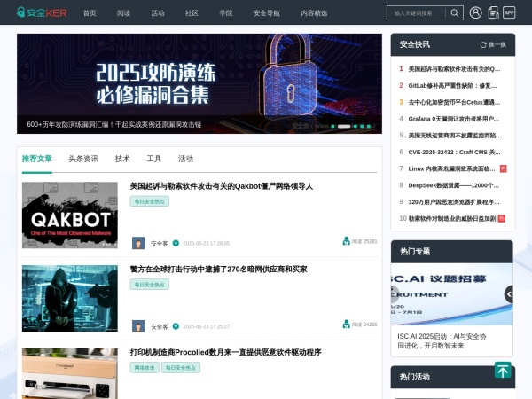Screen dimensions: 532x399
Task: Open news item 1 美国起诉与勒索软件攻击
Action: tap(454, 69)
